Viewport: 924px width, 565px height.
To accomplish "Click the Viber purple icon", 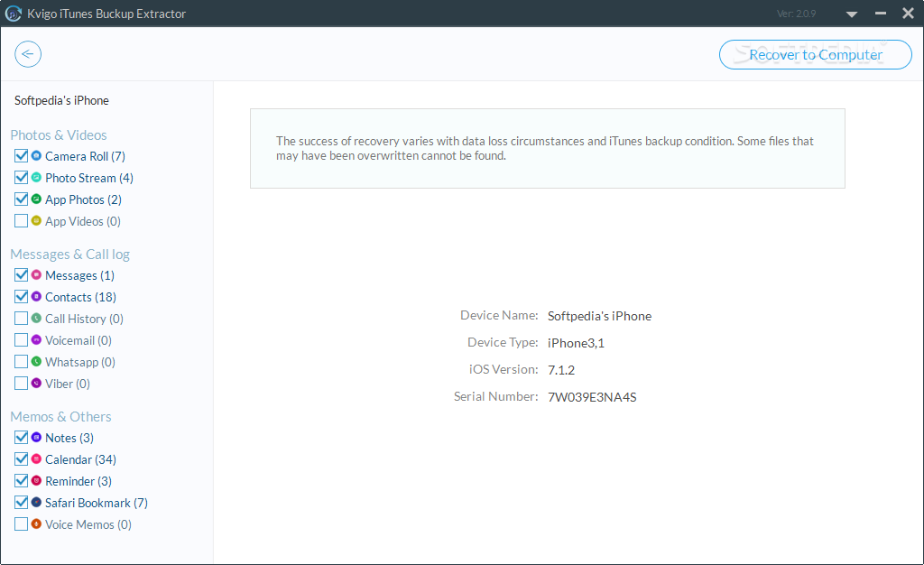I will [36, 383].
